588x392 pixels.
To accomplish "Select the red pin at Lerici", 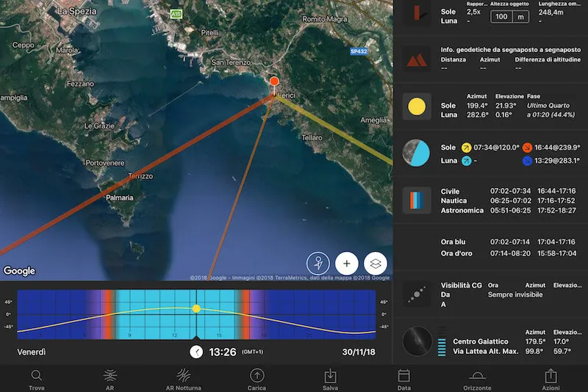I will 274,81.
